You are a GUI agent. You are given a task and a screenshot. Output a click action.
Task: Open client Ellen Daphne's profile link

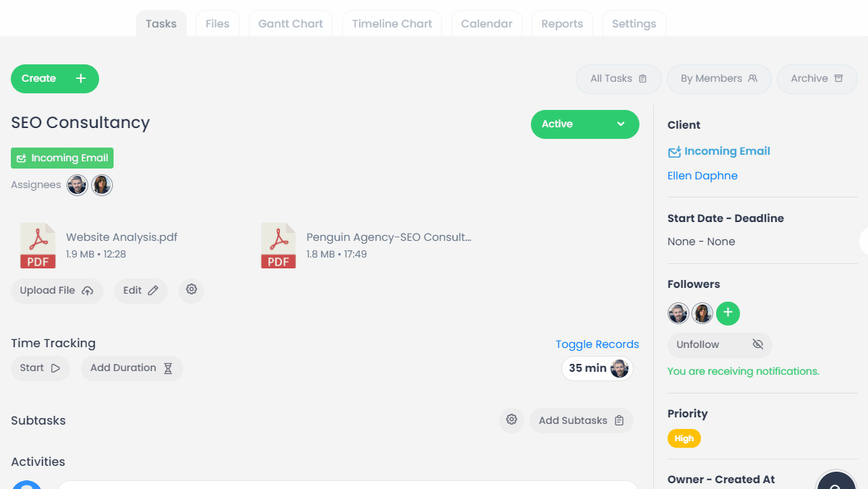pos(702,175)
